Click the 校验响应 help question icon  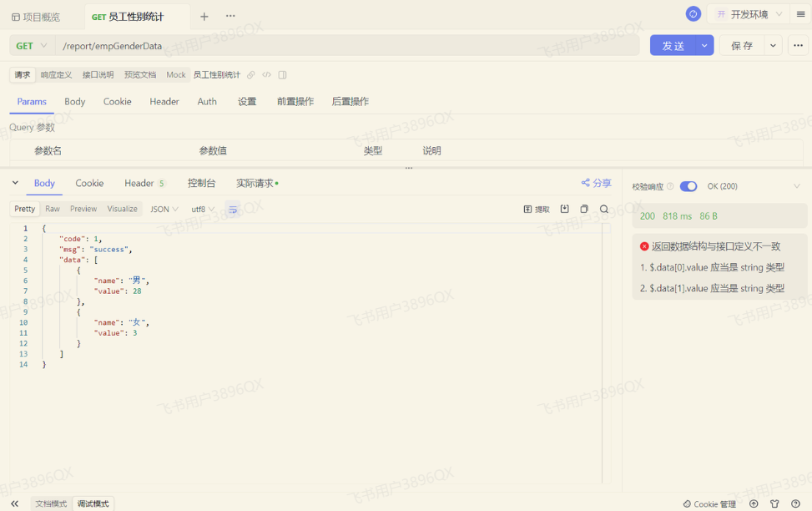tap(670, 186)
